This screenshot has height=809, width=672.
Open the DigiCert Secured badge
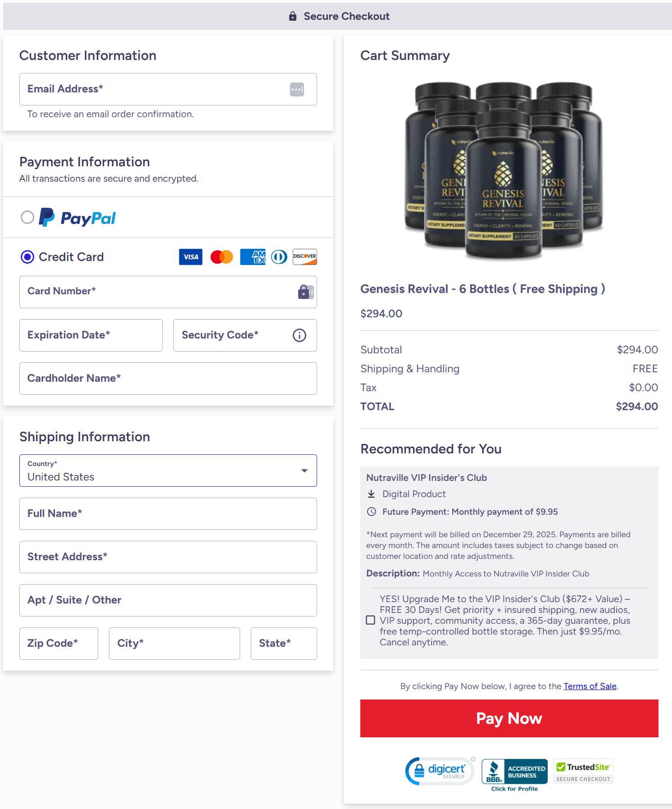[x=440, y=771]
